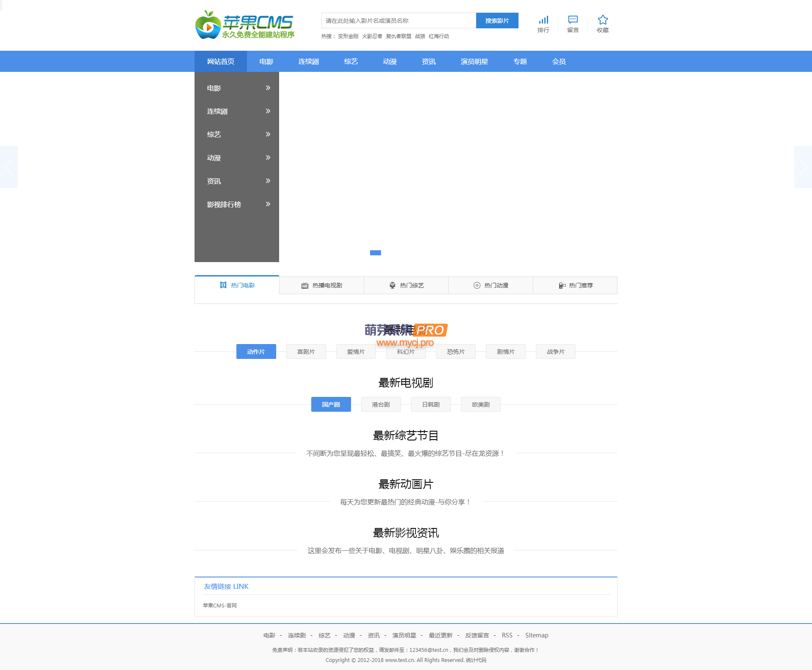Select the 恐怖片 genre button
The width and height of the screenshot is (812, 670).
456,352
